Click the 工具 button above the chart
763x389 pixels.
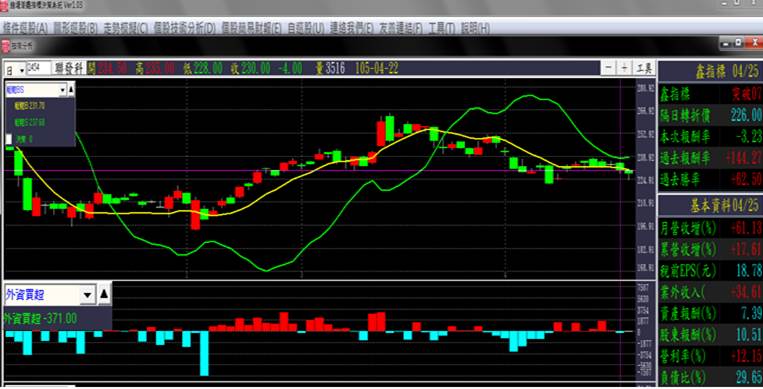[x=645, y=68]
